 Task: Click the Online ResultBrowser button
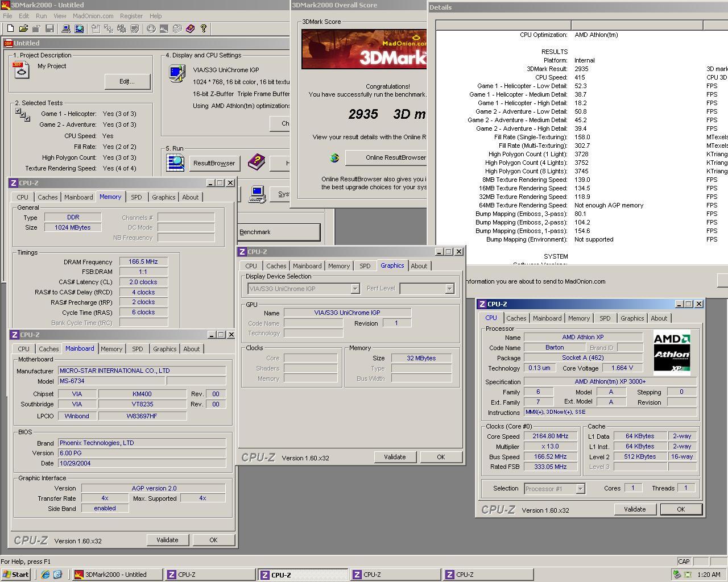(386, 157)
